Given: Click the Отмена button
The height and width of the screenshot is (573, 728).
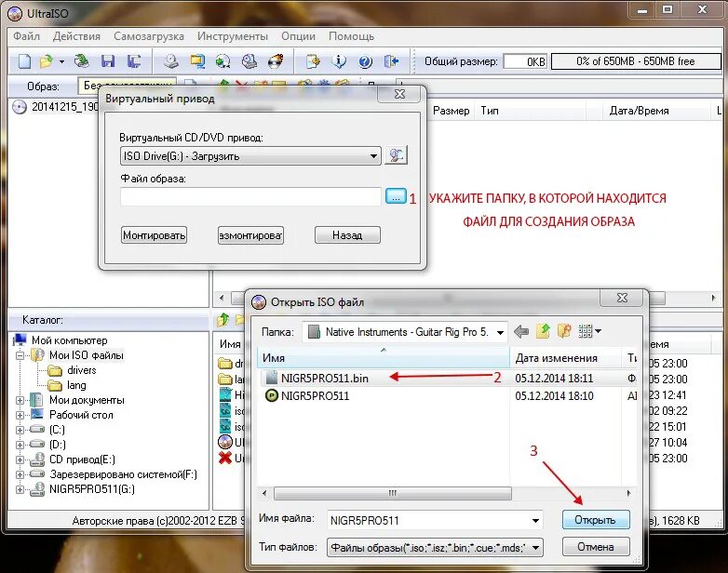Looking at the screenshot, I should click(x=596, y=547).
